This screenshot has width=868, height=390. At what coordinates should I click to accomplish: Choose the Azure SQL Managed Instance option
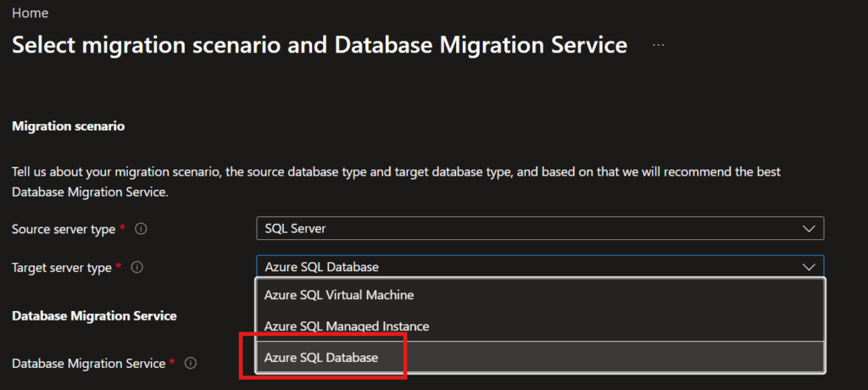pyautogui.click(x=346, y=326)
